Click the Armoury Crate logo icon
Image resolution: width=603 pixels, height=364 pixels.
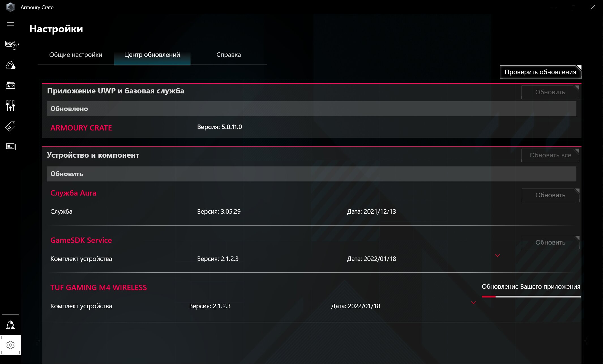10,7
